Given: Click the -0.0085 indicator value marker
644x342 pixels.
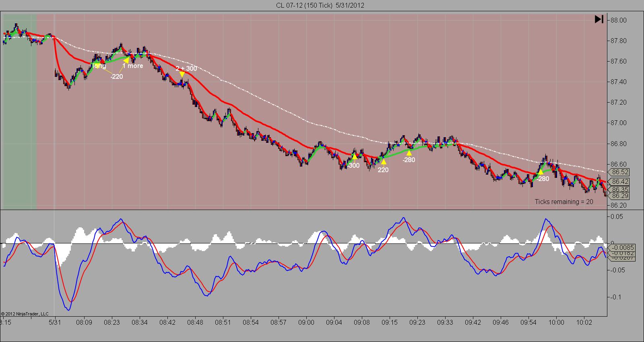Looking at the screenshot, I should coord(622,247).
